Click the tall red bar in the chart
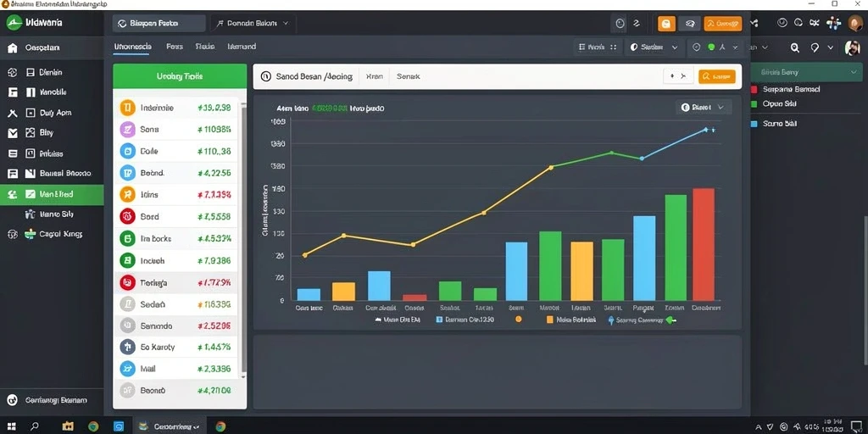The image size is (868, 434). click(x=704, y=245)
